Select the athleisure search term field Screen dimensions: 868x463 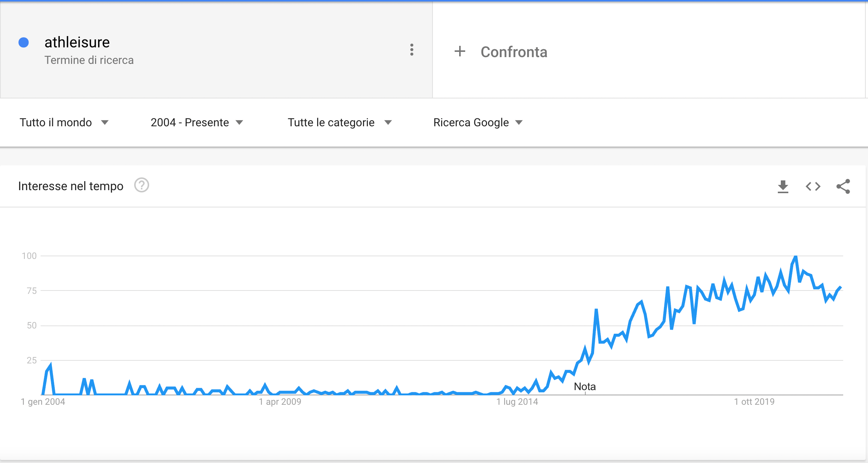click(x=216, y=50)
